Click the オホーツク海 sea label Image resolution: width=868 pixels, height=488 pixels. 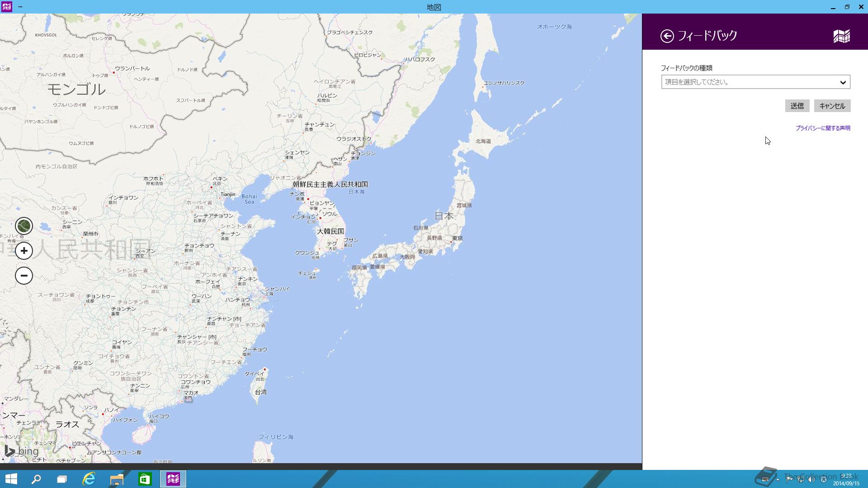(554, 27)
